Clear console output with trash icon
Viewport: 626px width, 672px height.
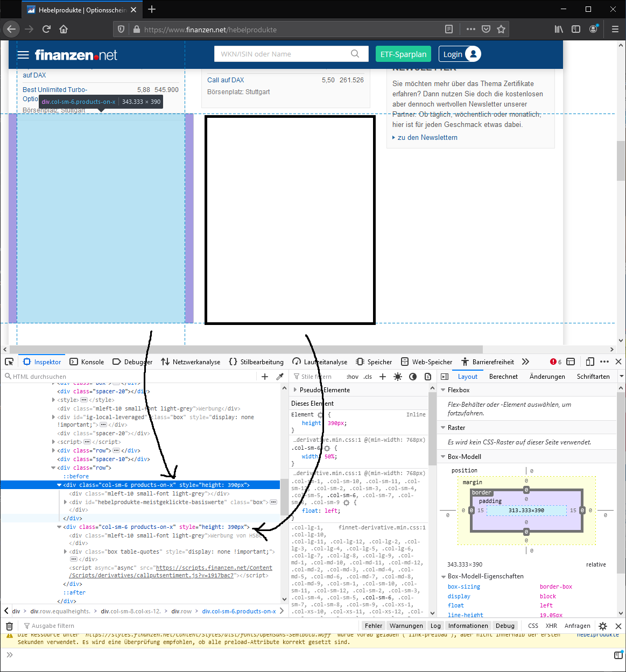(x=9, y=626)
